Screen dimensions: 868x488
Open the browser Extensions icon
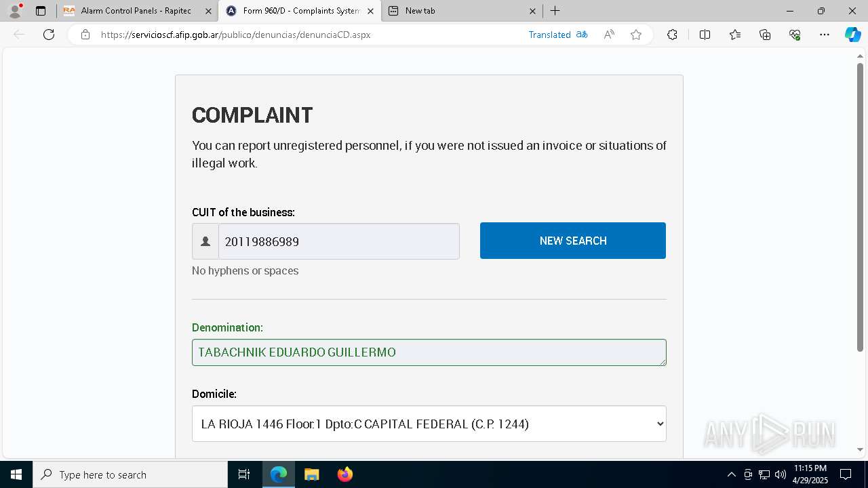pyautogui.click(x=672, y=35)
